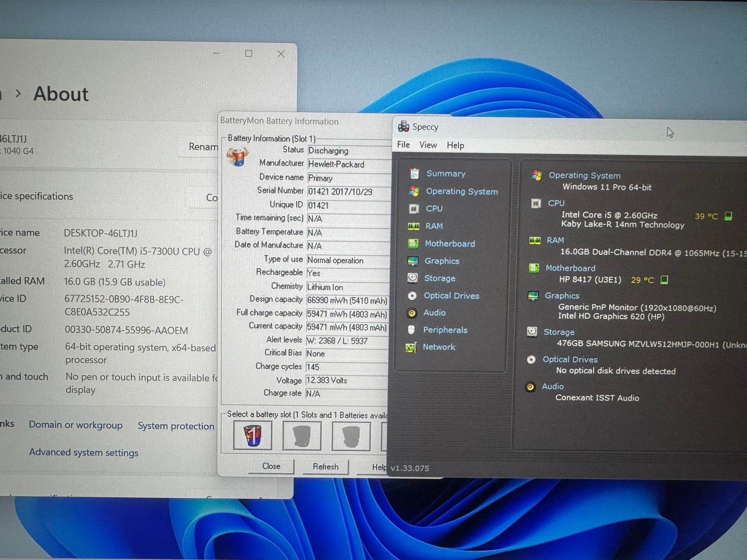Click Intel Core i5 @ 2.60GHz text
This screenshot has height=560, width=747.
tap(609, 215)
